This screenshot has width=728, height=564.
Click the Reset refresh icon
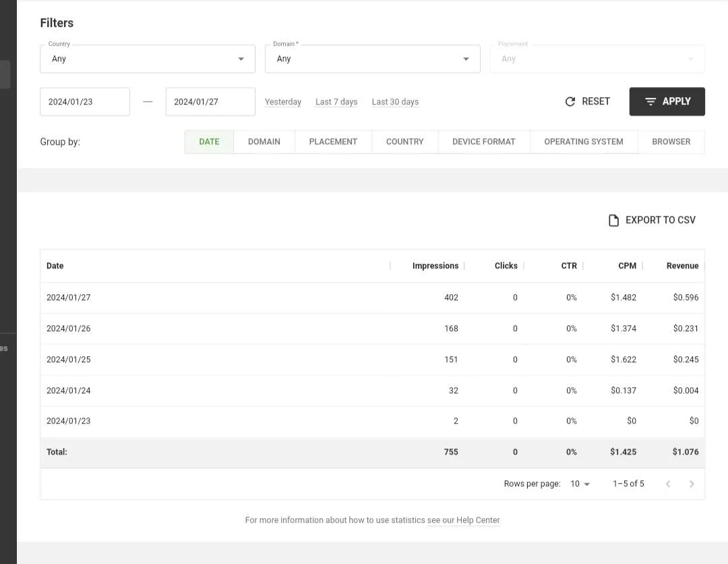[570, 101]
